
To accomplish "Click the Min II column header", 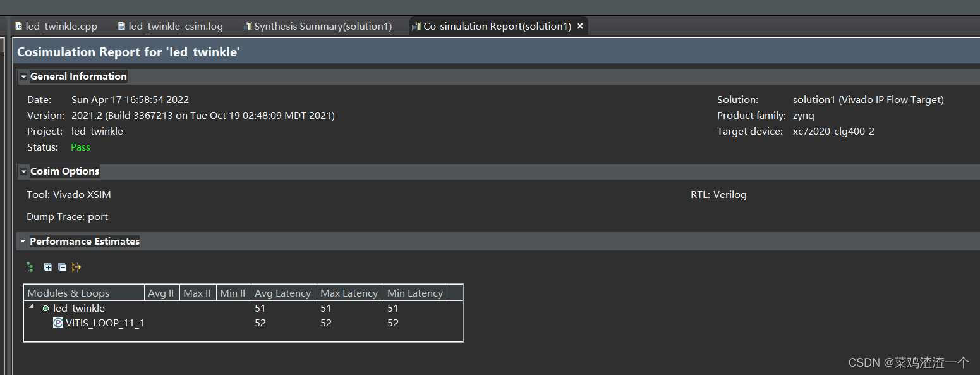I will (x=233, y=293).
